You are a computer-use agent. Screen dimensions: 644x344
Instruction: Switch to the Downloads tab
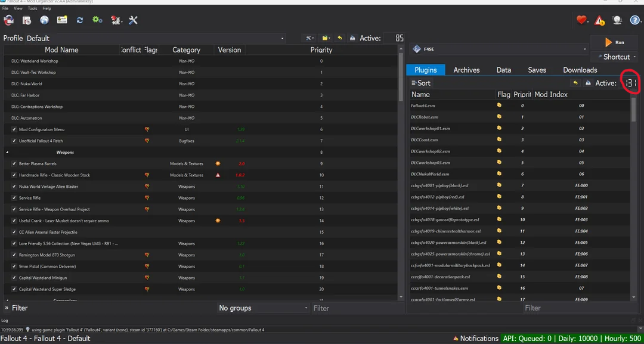(580, 70)
